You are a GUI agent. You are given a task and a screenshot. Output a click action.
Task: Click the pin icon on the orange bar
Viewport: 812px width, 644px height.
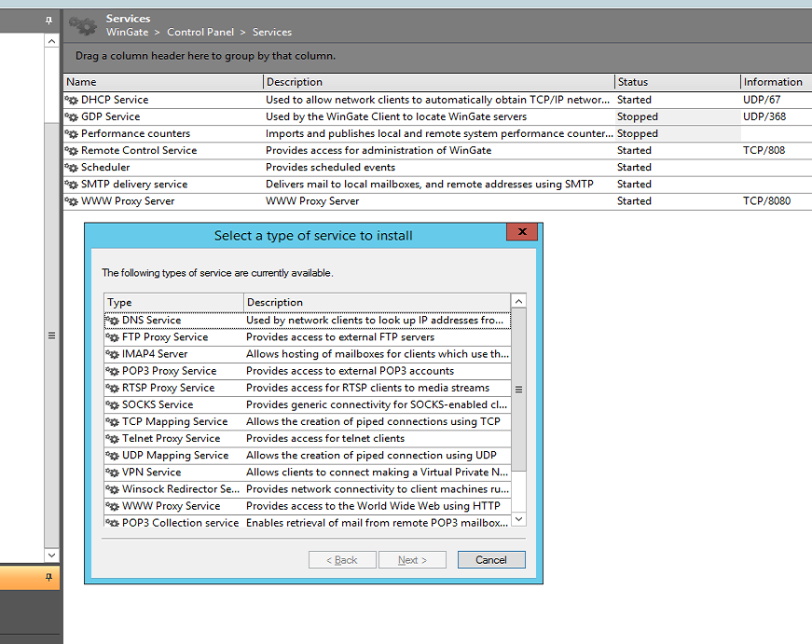pos(48,577)
